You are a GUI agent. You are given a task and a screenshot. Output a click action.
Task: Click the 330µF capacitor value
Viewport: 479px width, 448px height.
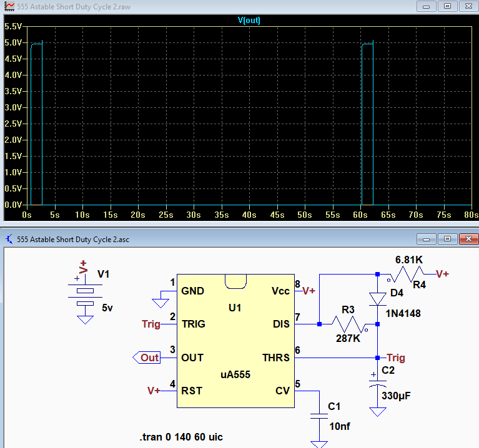pyautogui.click(x=396, y=396)
